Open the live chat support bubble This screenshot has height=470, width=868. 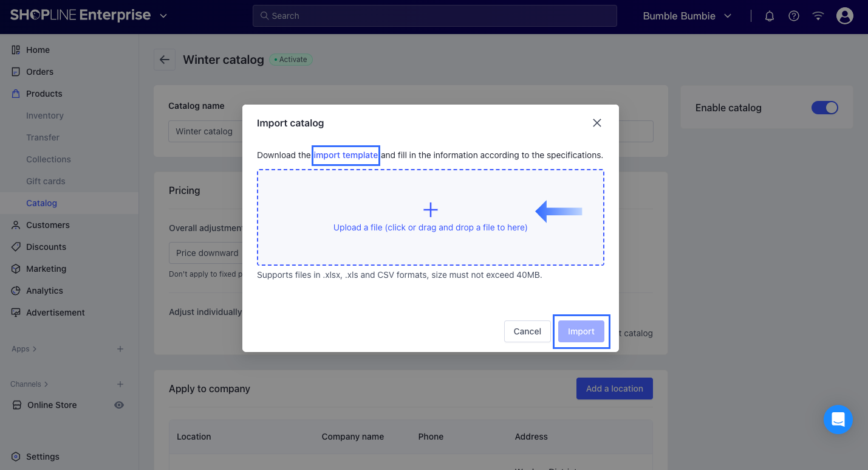click(x=838, y=420)
